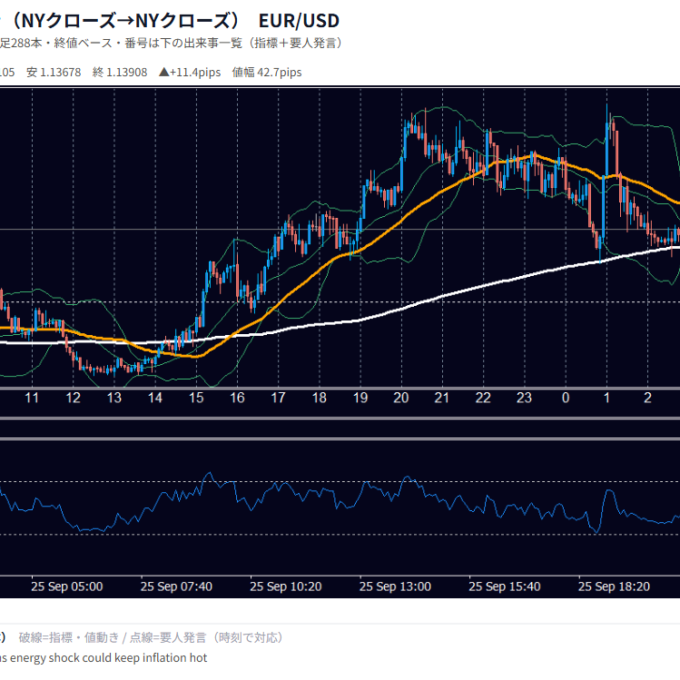Click the hour label 14 on the price chart axis
This screenshot has width=680, height=680.
[155, 398]
